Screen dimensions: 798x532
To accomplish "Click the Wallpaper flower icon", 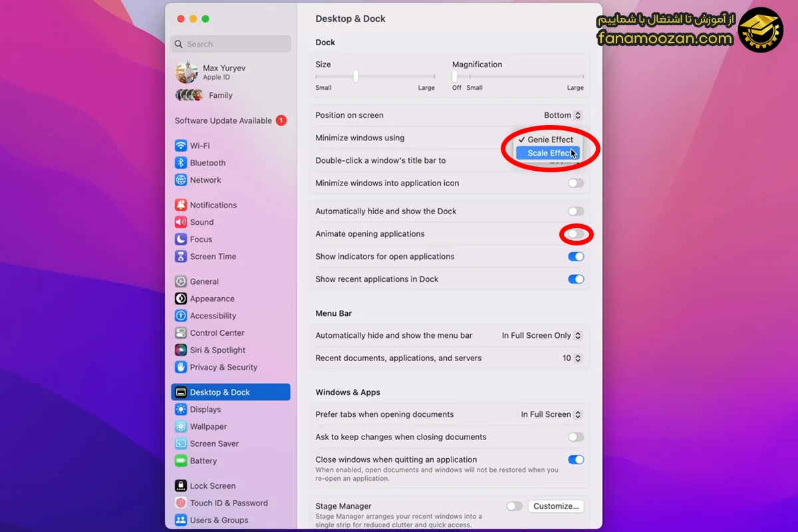I will pyautogui.click(x=181, y=427).
